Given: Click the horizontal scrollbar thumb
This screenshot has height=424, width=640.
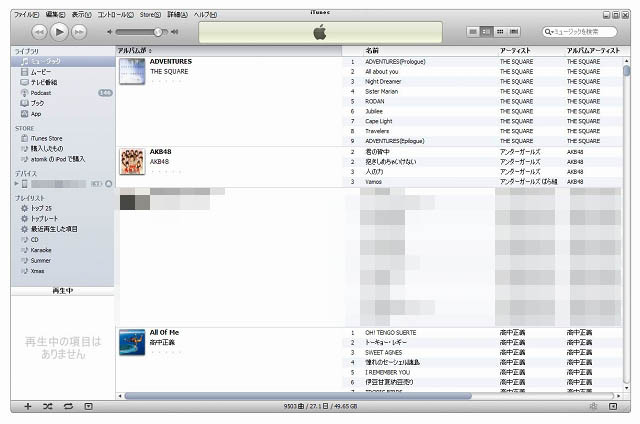Looking at the screenshot, I should [298, 396].
